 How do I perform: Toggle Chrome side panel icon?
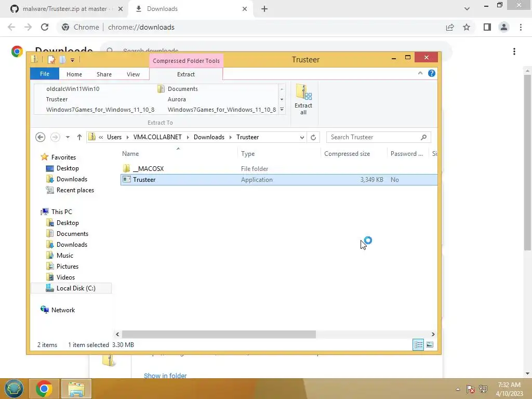point(487,27)
